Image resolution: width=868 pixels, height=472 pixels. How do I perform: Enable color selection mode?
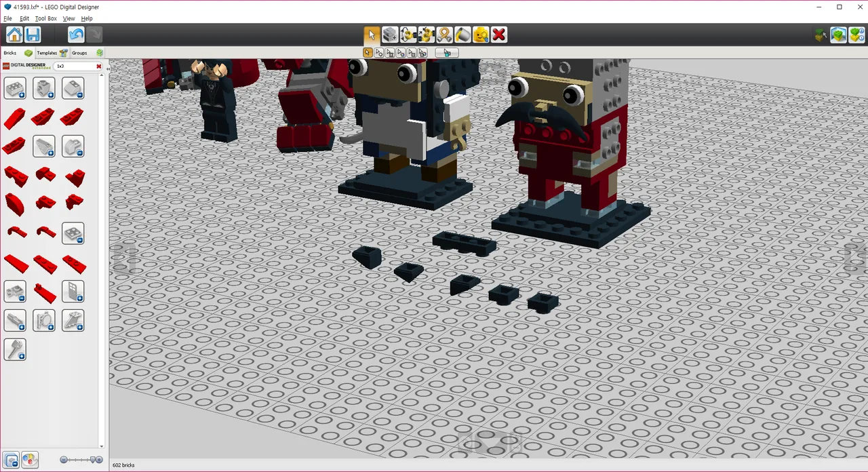[x=400, y=52]
